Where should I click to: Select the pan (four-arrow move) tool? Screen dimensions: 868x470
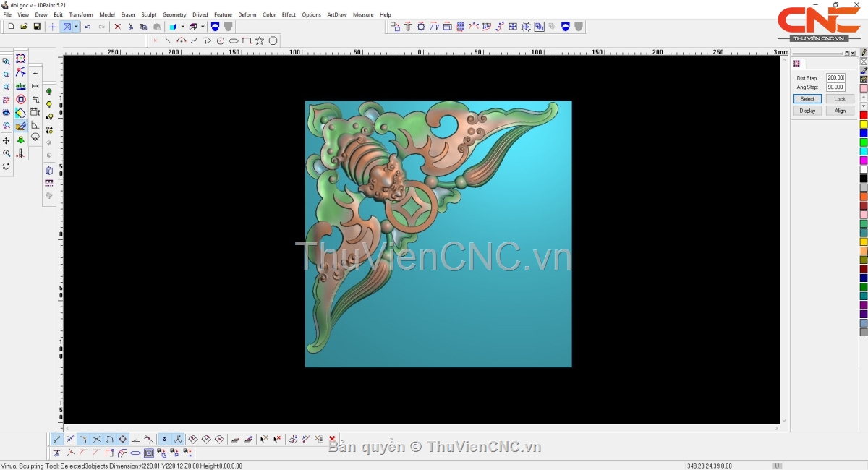(7, 140)
